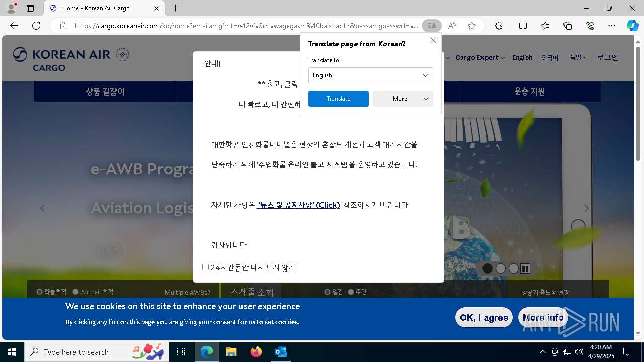
Task: Open Windows Start menu
Action: (12, 352)
